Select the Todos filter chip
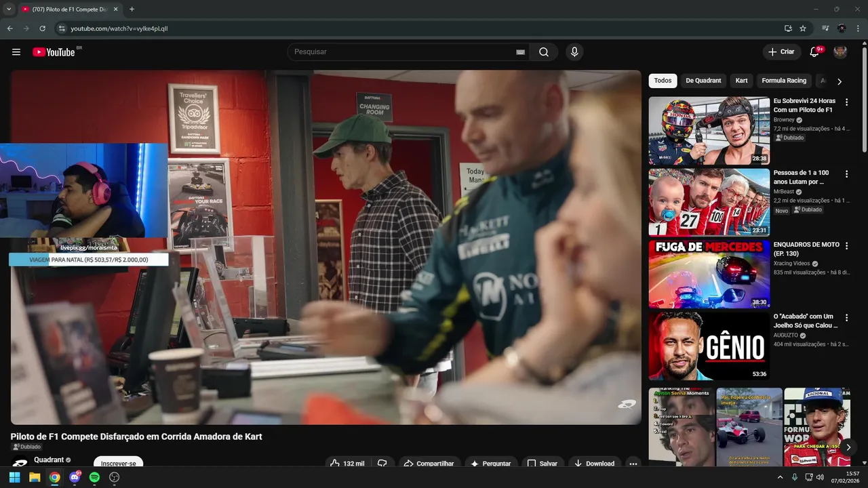This screenshot has height=488, width=868. coord(663,81)
